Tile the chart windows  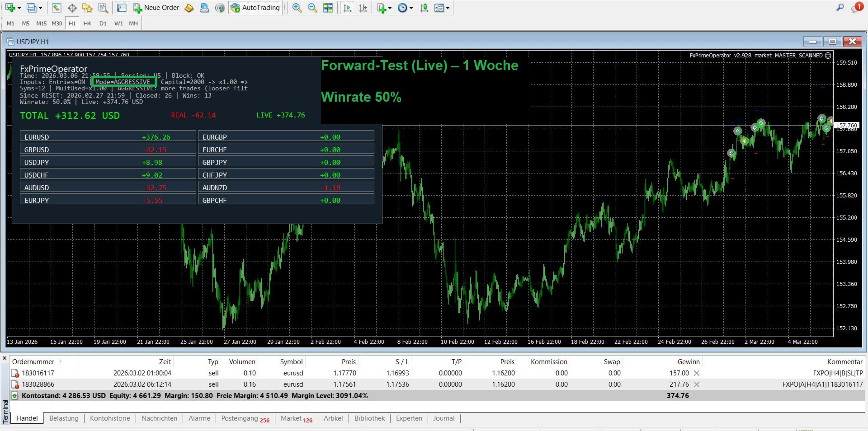[328, 8]
